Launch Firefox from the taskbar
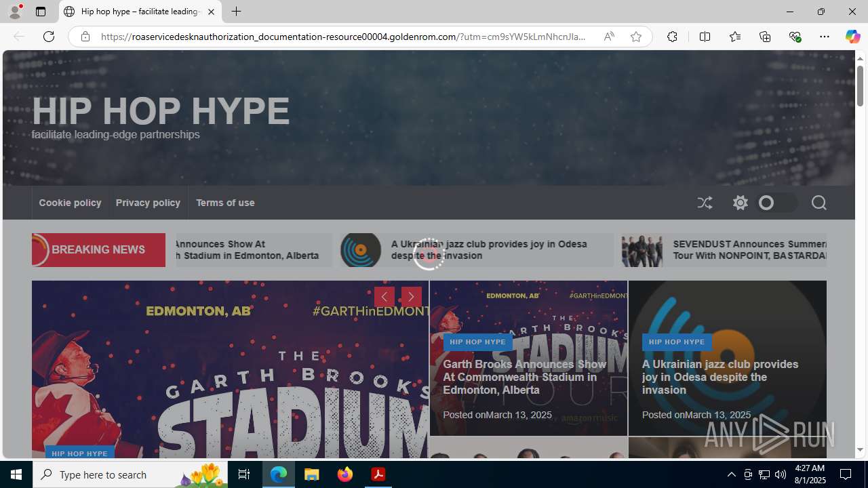The height and width of the screenshot is (488, 868). point(345,474)
